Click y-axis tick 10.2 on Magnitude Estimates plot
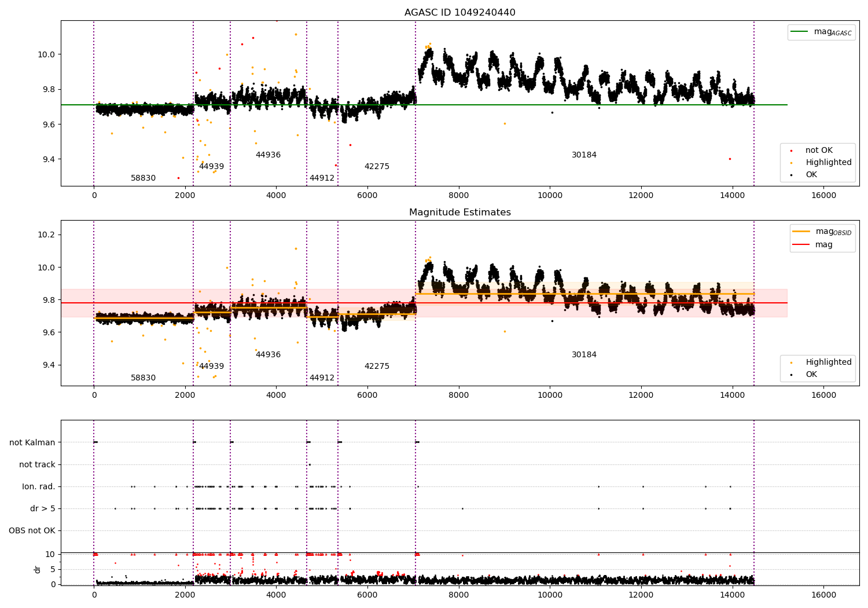The width and height of the screenshot is (868, 608). point(47,235)
